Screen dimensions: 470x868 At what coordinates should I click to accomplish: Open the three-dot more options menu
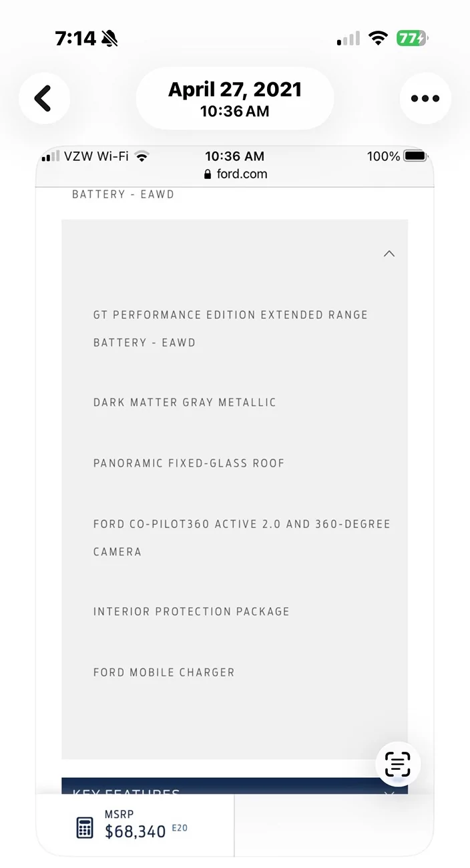(x=425, y=99)
